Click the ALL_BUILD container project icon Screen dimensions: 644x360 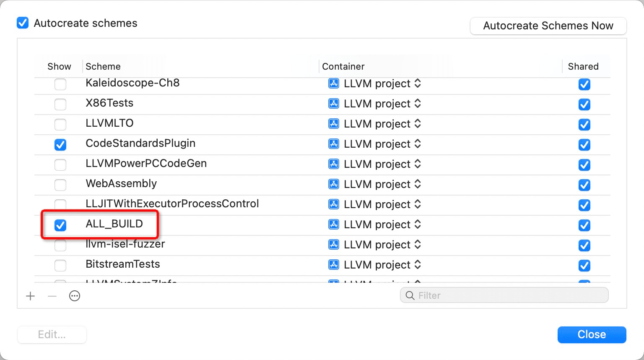pos(334,224)
